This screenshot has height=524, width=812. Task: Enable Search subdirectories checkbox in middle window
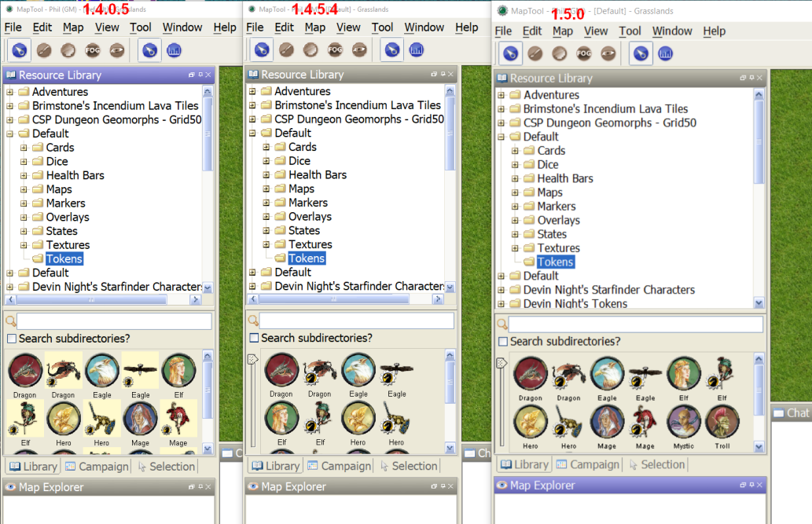(x=254, y=338)
